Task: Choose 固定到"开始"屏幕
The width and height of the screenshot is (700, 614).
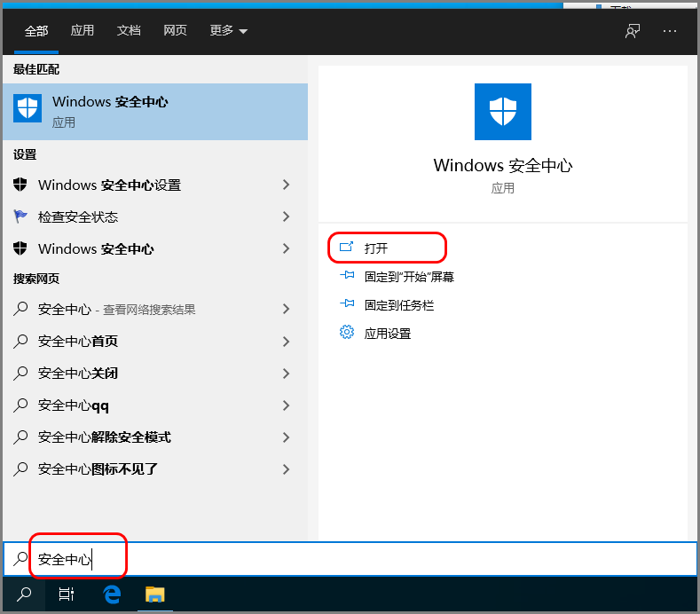Action: (x=409, y=277)
